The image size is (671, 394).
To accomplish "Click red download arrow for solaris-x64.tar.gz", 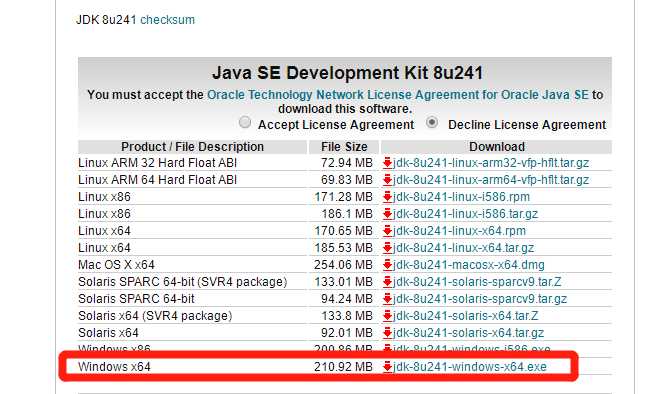I will click(387, 332).
